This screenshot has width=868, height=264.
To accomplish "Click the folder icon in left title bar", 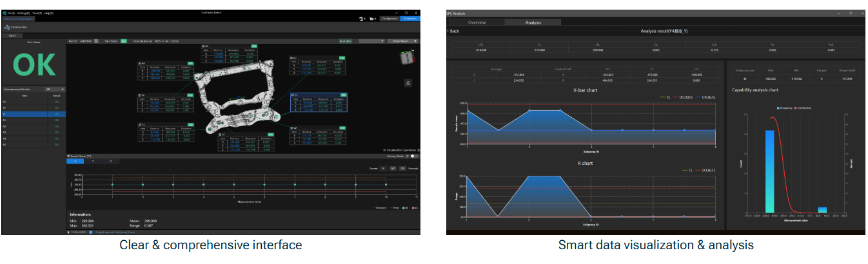I will tap(371, 19).
